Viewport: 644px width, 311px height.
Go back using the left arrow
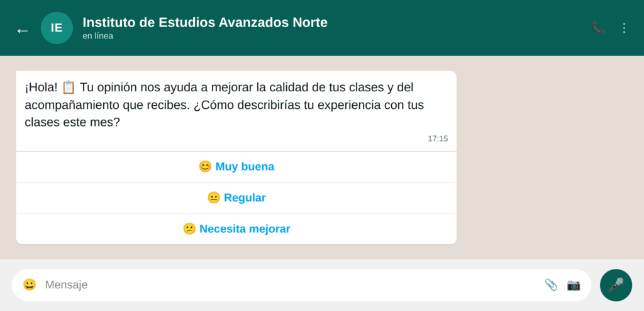click(x=22, y=30)
